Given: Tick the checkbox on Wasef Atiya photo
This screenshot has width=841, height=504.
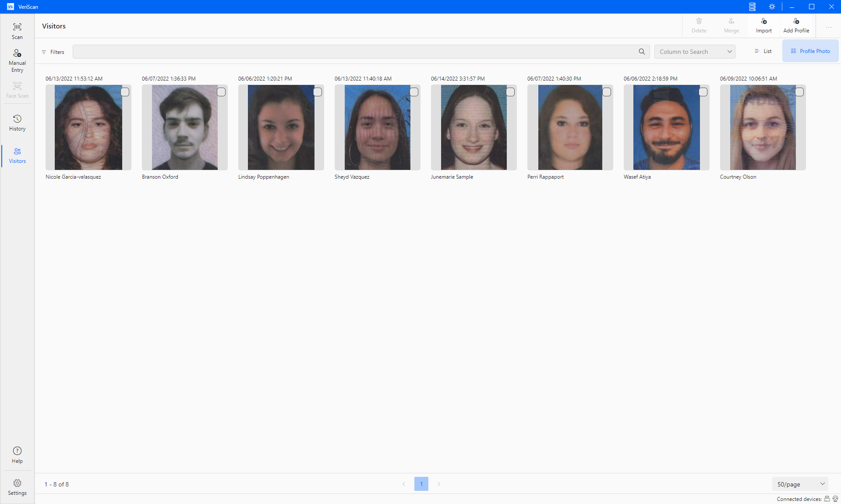Looking at the screenshot, I should 703,92.
